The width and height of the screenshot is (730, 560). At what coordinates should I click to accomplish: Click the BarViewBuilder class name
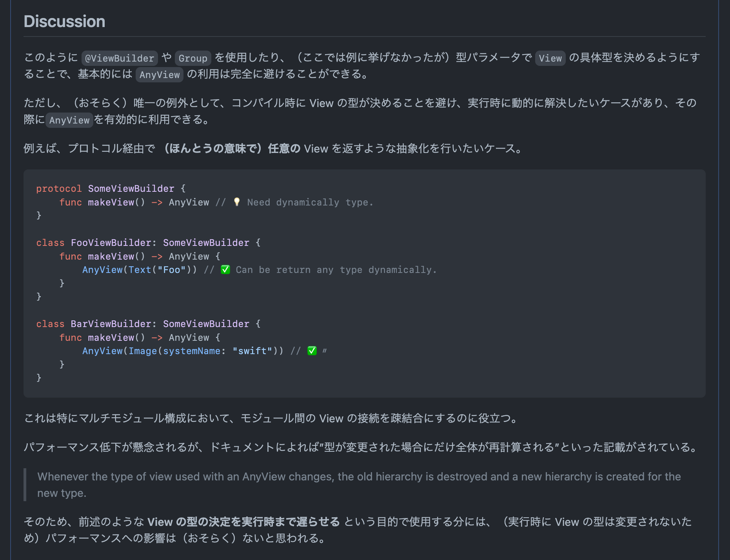[x=111, y=324]
